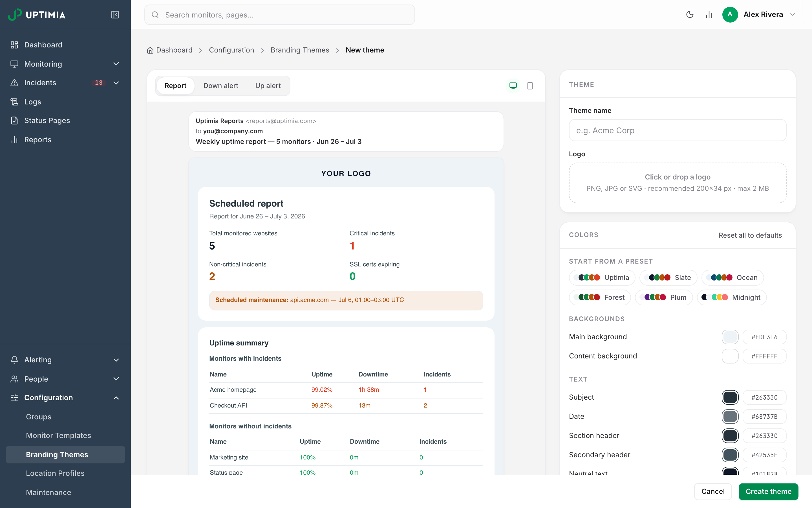Viewport: 812px width, 508px height.
Task: Click the People sidebar icon
Action: [x=14, y=379]
